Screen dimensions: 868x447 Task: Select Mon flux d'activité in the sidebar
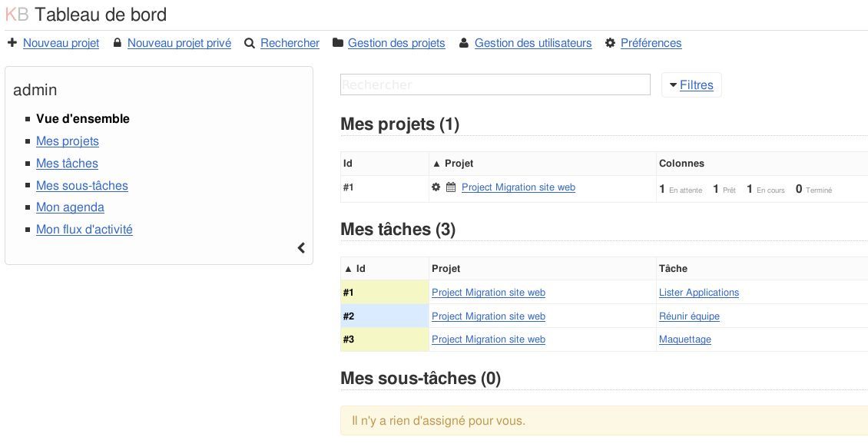84,229
